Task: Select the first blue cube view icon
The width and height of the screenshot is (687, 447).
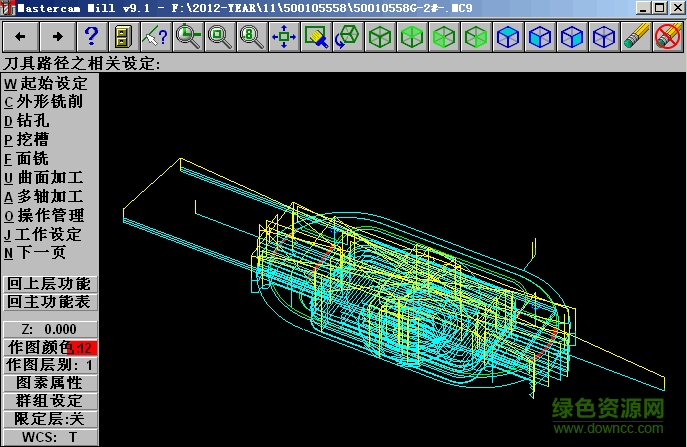Action: tap(508, 38)
